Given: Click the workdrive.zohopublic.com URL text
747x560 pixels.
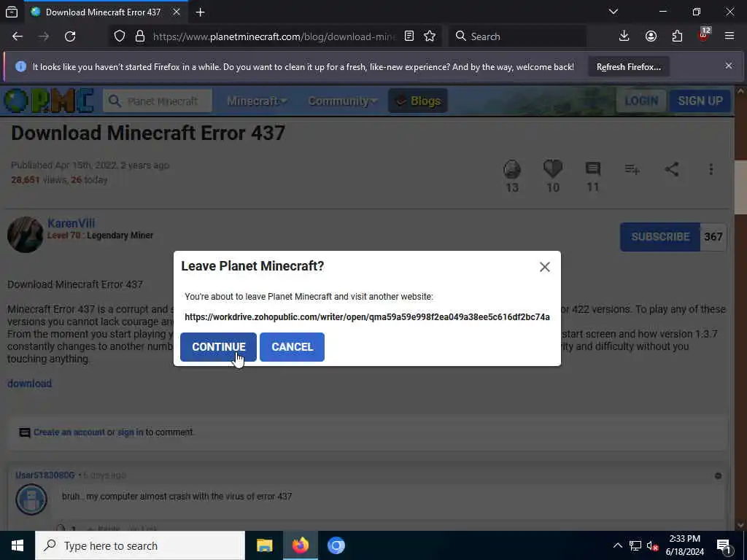Looking at the screenshot, I should (367, 316).
